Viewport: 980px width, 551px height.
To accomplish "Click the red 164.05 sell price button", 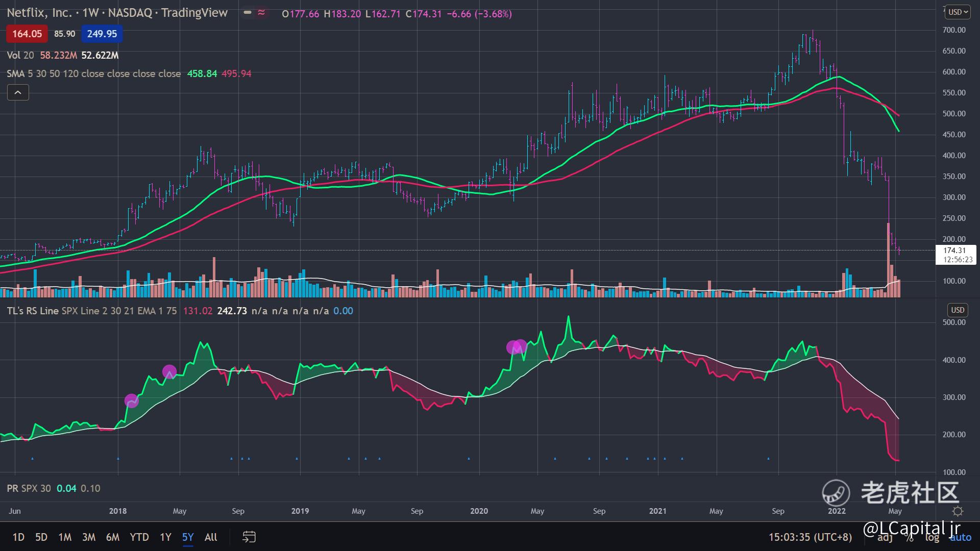I will (x=27, y=34).
